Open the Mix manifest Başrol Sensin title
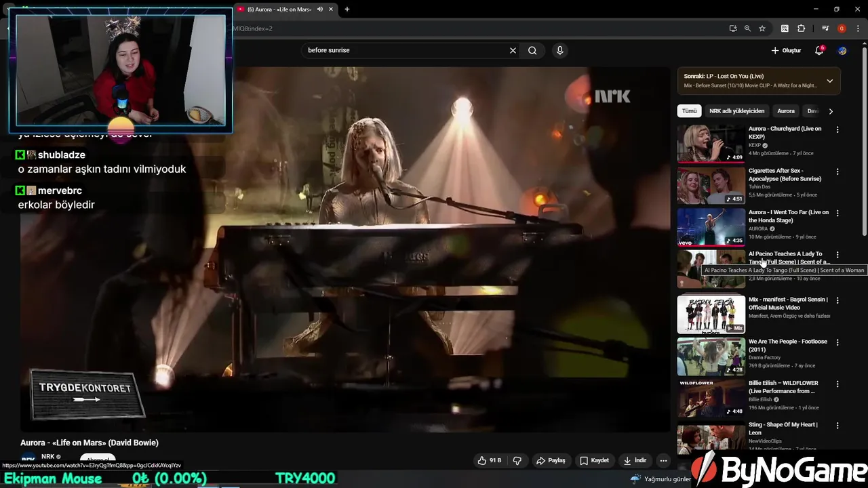Screen dimensions: 868x488 pos(788,304)
